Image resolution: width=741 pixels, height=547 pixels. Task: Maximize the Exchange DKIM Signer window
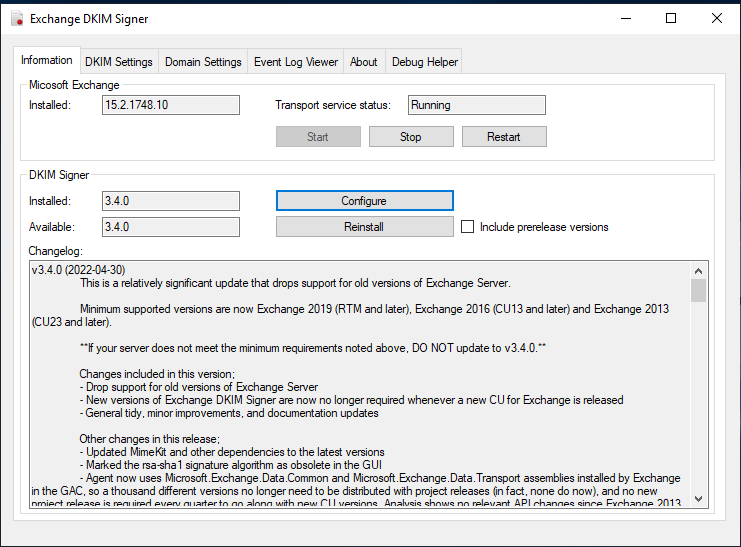click(671, 18)
